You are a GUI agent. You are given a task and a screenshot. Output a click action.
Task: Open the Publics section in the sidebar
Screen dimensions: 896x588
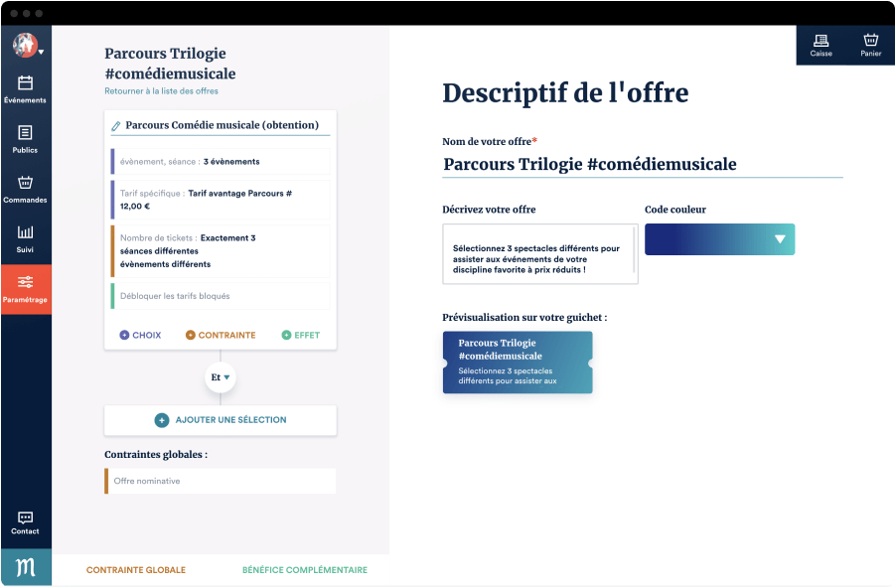tap(26, 139)
